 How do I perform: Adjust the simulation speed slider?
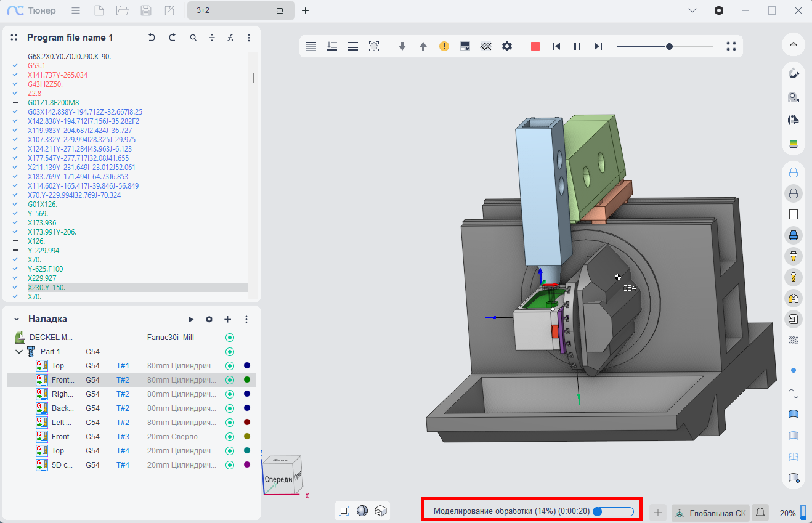point(669,46)
